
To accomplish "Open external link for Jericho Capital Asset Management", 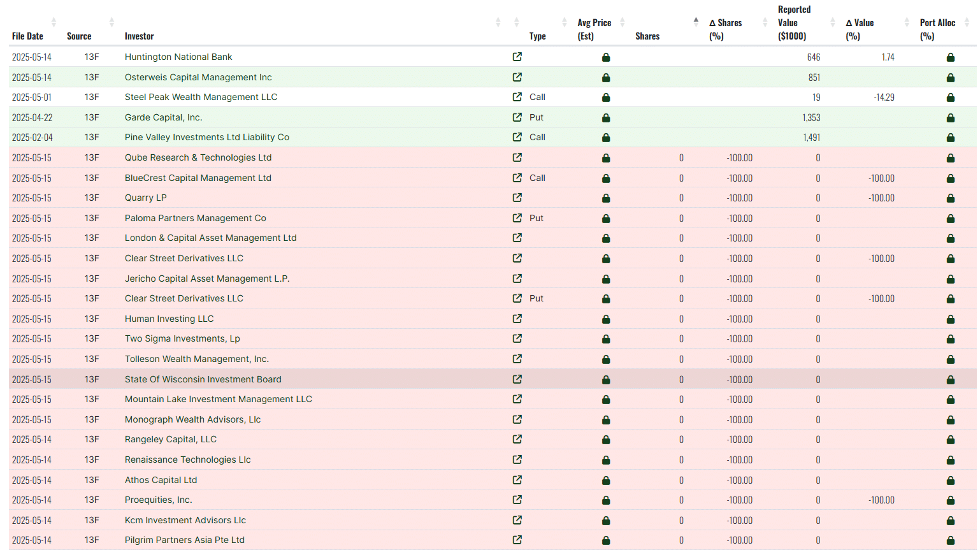I will (517, 279).
